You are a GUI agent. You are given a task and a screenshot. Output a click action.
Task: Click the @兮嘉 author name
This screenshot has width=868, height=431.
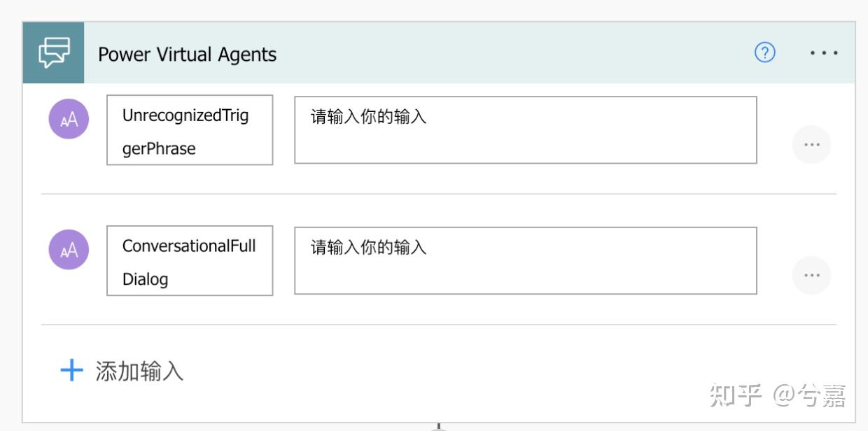pos(809,395)
